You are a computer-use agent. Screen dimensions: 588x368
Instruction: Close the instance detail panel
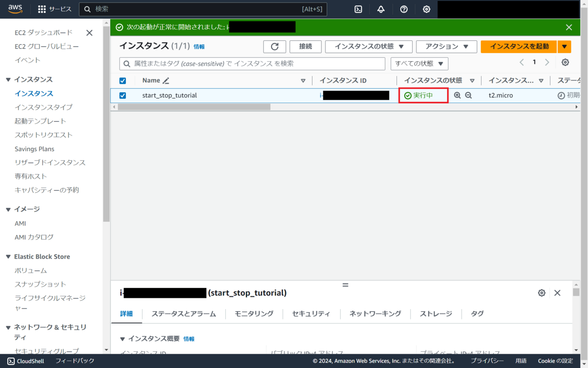[557, 293]
